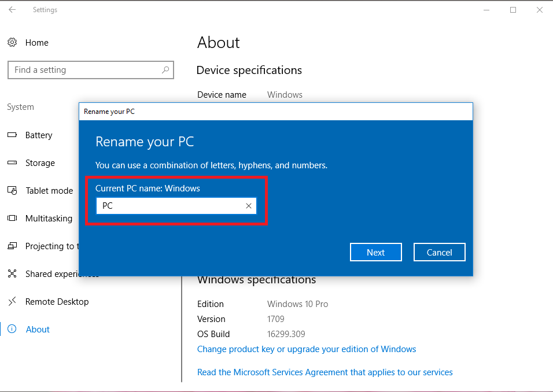Click the Shared experiences icon
Image resolution: width=553 pixels, height=392 pixels.
[12, 273]
